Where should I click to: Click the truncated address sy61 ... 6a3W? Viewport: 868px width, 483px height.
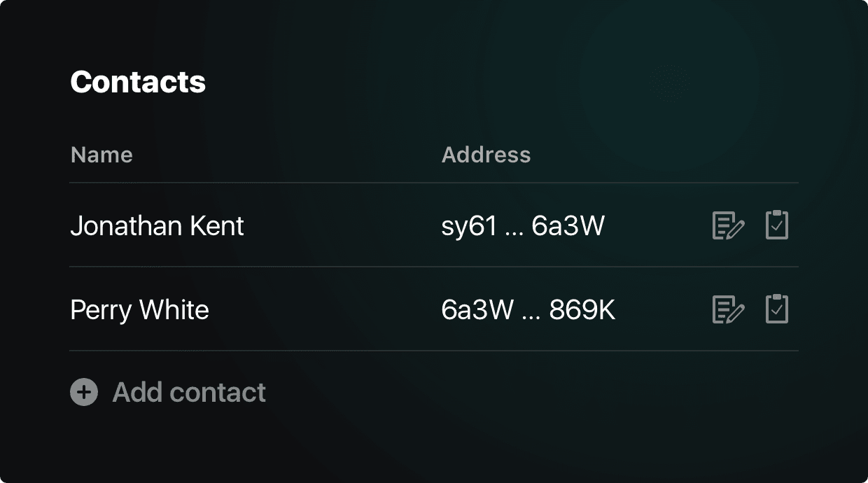(524, 225)
